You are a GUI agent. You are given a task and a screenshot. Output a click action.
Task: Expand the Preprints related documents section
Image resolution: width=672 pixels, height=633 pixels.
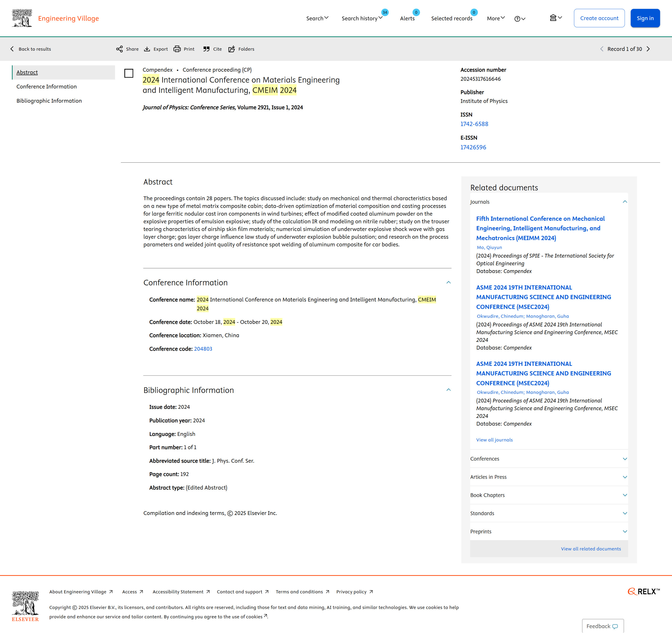click(x=625, y=532)
